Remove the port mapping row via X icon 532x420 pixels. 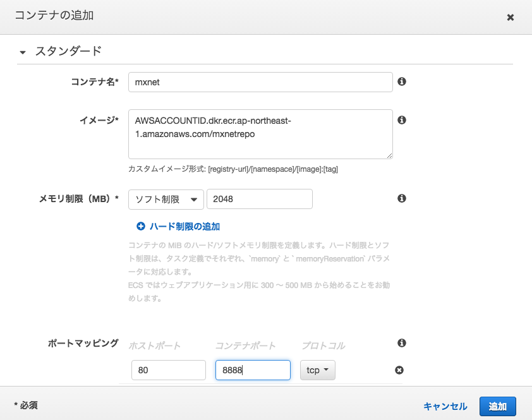click(399, 370)
